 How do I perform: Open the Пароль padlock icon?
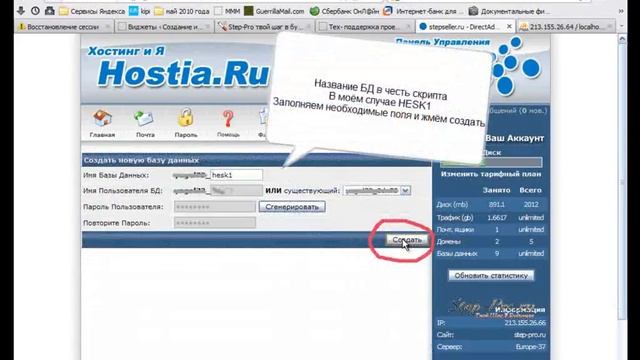(186, 123)
